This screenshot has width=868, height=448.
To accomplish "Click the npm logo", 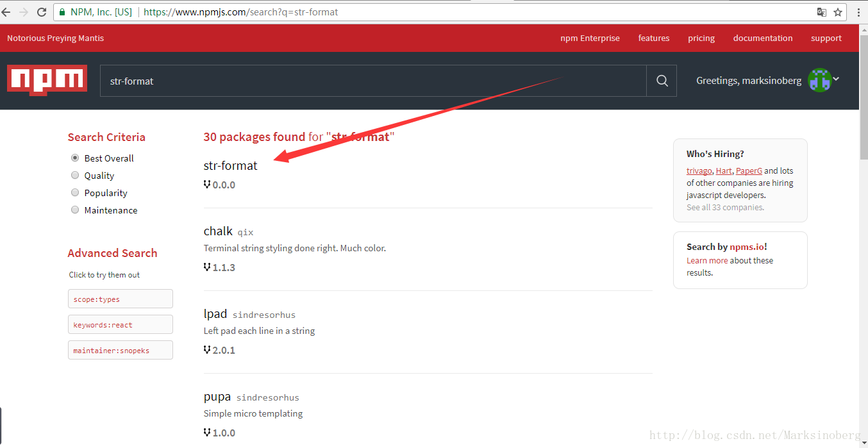I will point(47,80).
